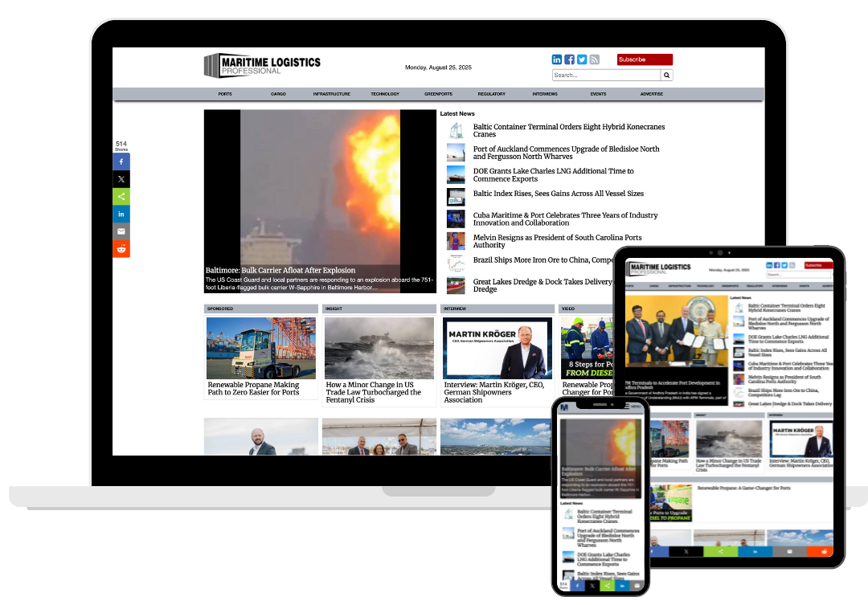The width and height of the screenshot is (868, 605).
Task: Go to the Regulatory menu item
Action: pyautogui.click(x=492, y=94)
